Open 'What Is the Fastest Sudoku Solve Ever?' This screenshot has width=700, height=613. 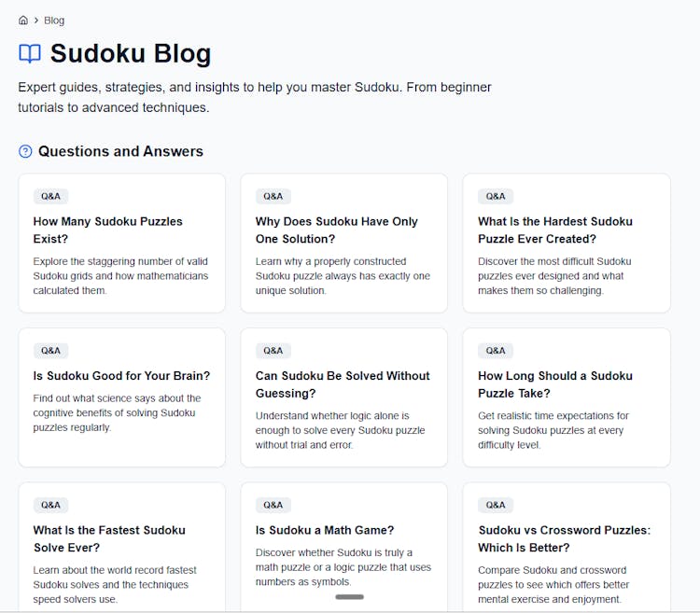(108, 538)
